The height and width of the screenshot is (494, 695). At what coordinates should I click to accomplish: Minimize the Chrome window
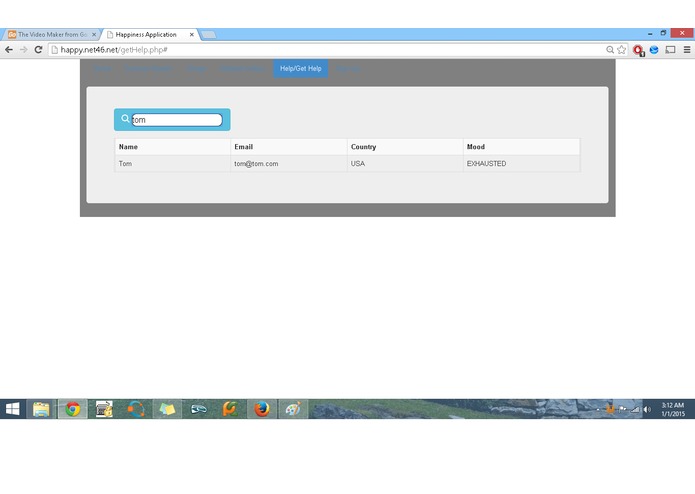coord(650,33)
